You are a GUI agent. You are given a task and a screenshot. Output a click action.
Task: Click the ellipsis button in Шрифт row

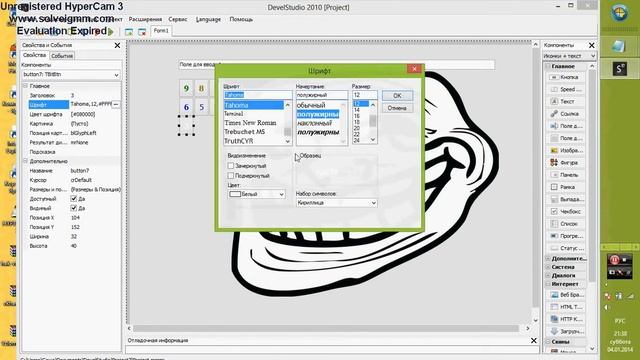click(x=116, y=104)
